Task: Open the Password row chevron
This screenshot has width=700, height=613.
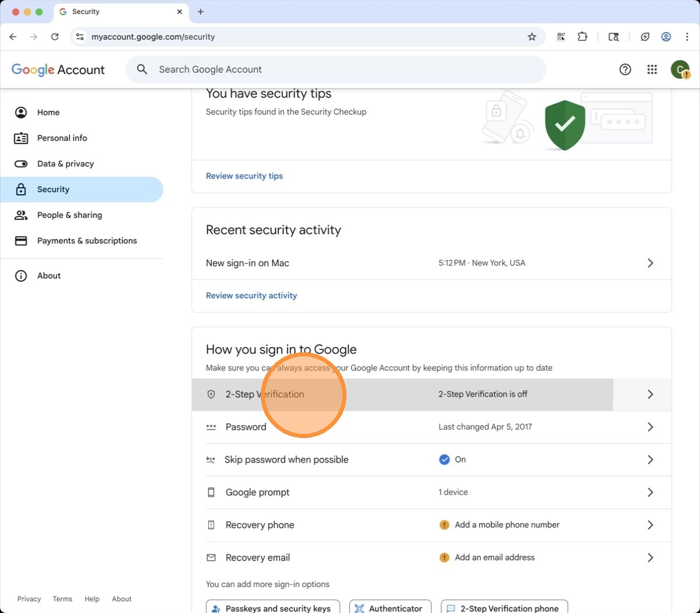Action: pos(650,427)
